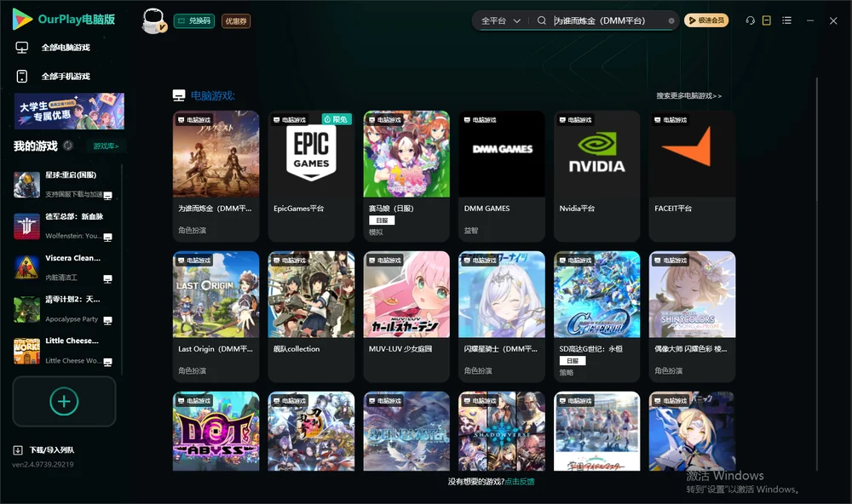852x504 pixels.
Task: Click the 日服 tag on 赛马娘 card
Action: pos(382,220)
